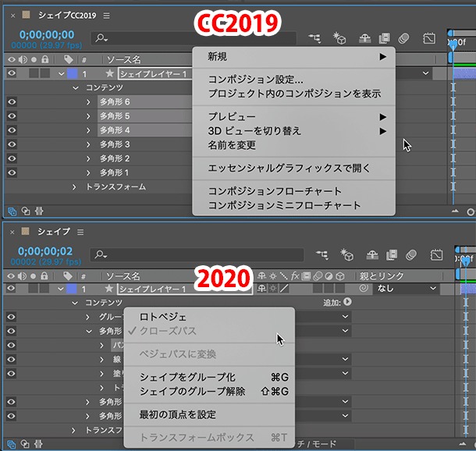Screen dimensions: 476x451
Task: Click transfer controls pane icon in CC2019 bottom bar
Action: coord(26,211)
